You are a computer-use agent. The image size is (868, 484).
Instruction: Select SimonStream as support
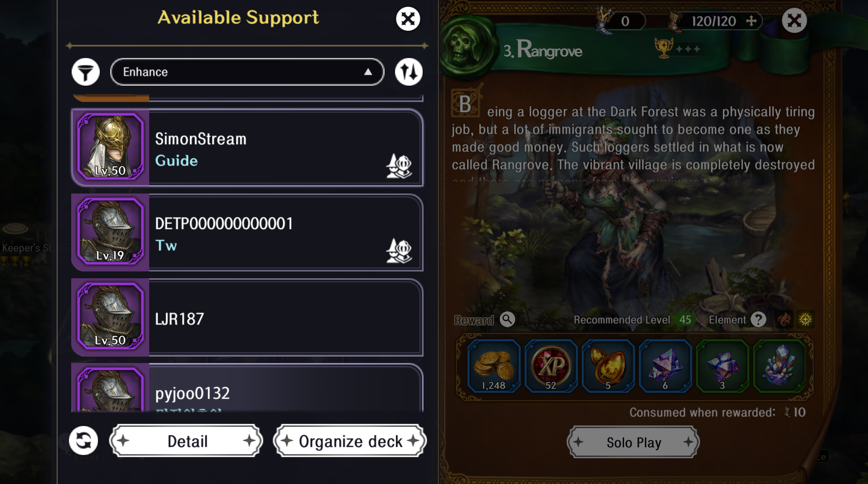[247, 147]
